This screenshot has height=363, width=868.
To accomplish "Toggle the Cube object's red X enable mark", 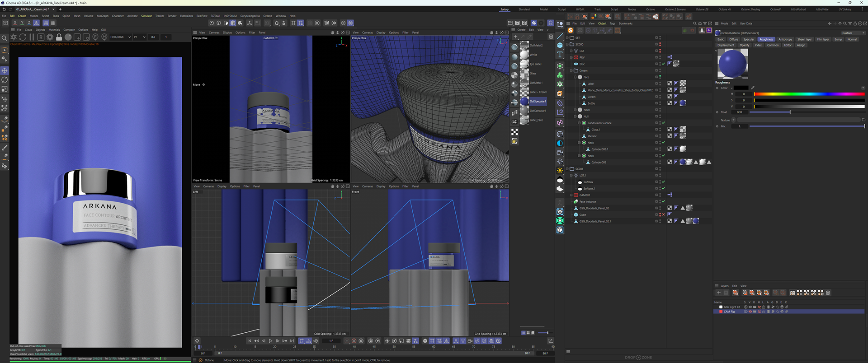I will coord(664,215).
